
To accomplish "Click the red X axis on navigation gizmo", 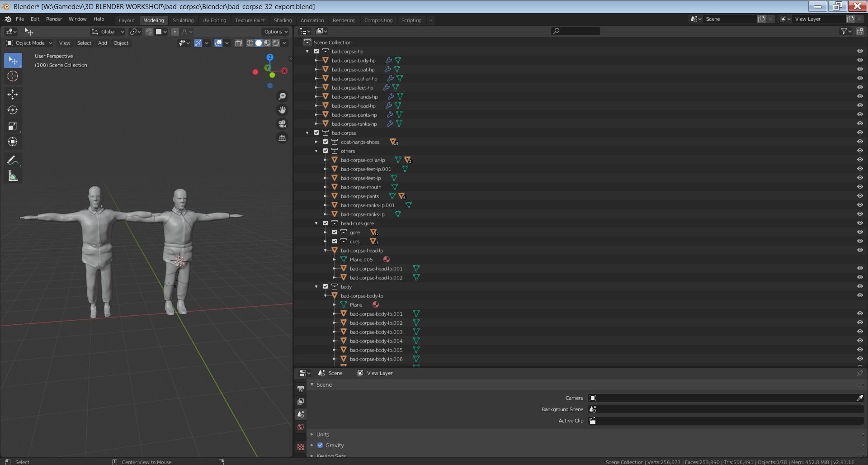I will tap(284, 71).
